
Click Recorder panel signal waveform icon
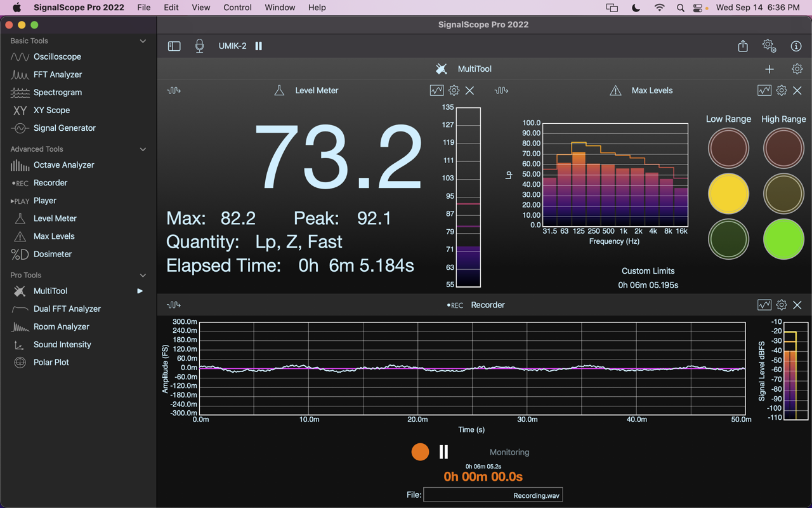point(174,305)
